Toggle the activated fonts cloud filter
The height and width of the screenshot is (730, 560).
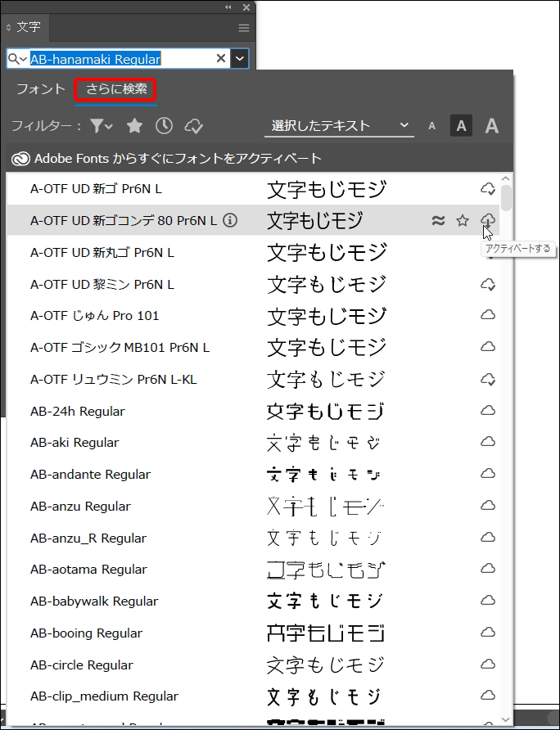[193, 125]
